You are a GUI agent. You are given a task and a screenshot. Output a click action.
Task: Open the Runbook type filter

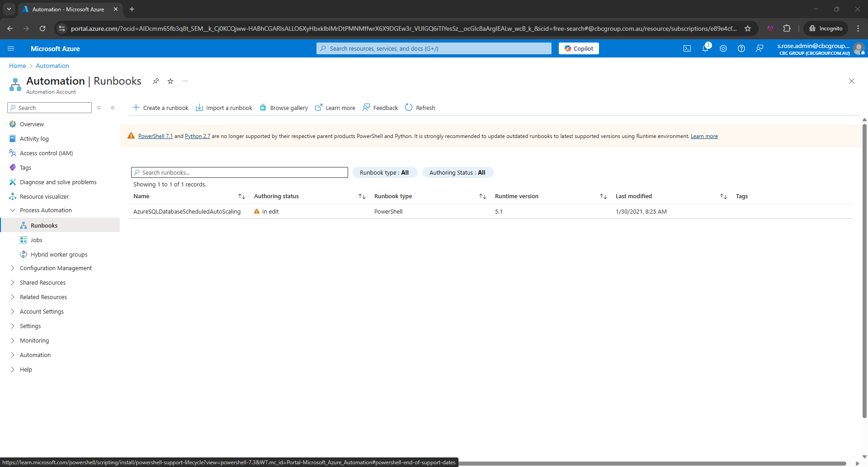[384, 172]
